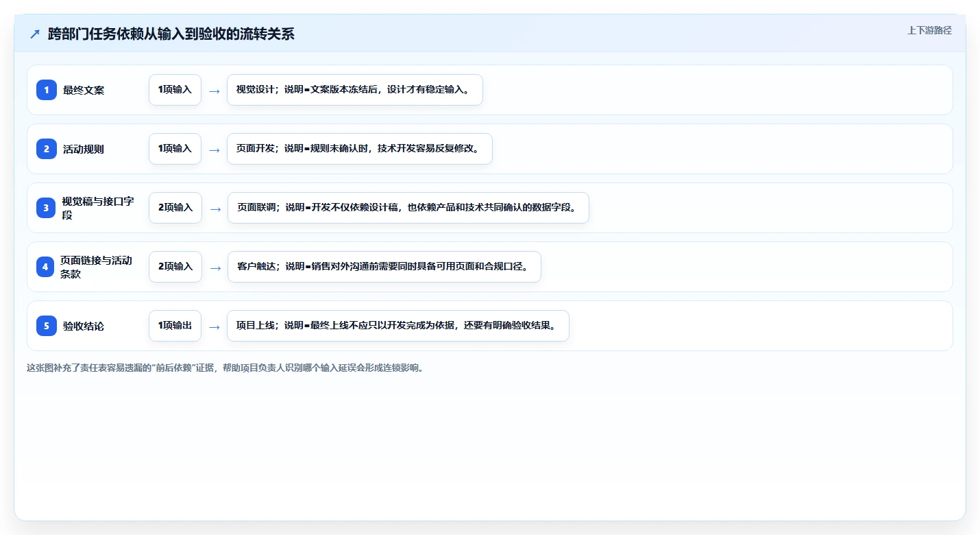Click the arrow icon in the 视觉稿与接口字段 row
The image size is (980, 535).
click(215, 209)
